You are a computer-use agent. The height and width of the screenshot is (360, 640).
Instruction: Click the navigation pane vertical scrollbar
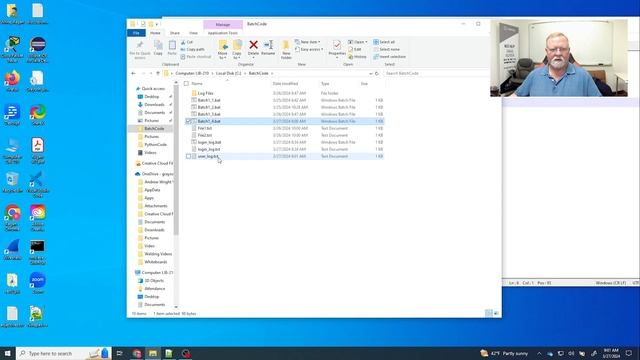(x=176, y=159)
